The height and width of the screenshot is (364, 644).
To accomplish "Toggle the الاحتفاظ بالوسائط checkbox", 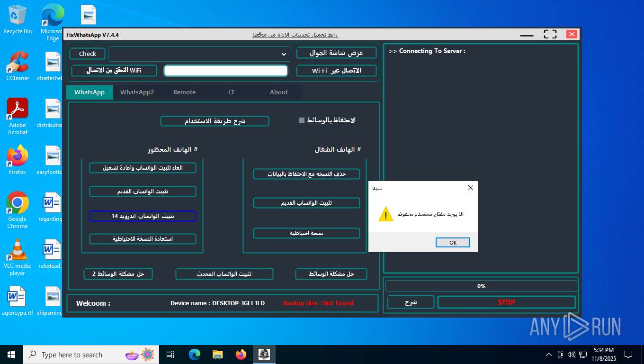I will pyautogui.click(x=302, y=120).
